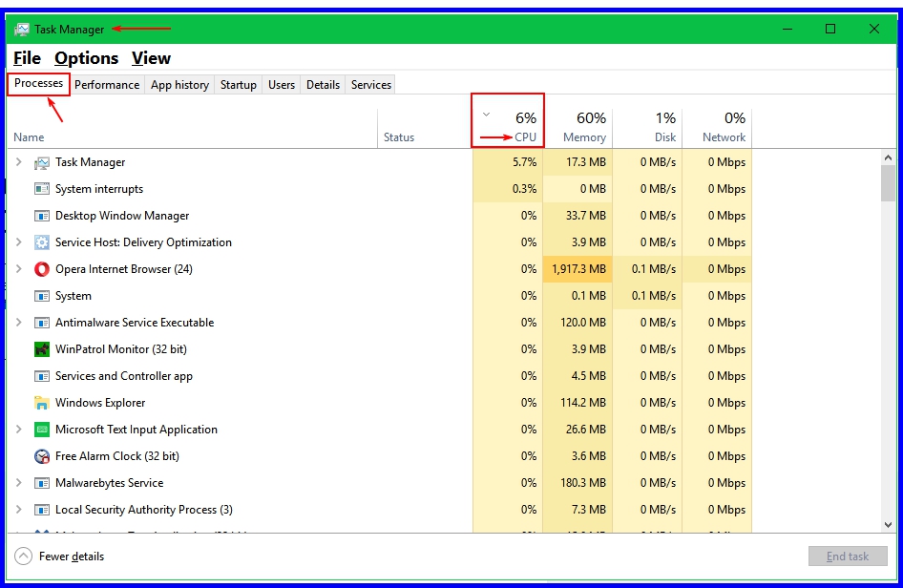
Task: Collapse view with Fewer details arrow
Action: (x=23, y=556)
